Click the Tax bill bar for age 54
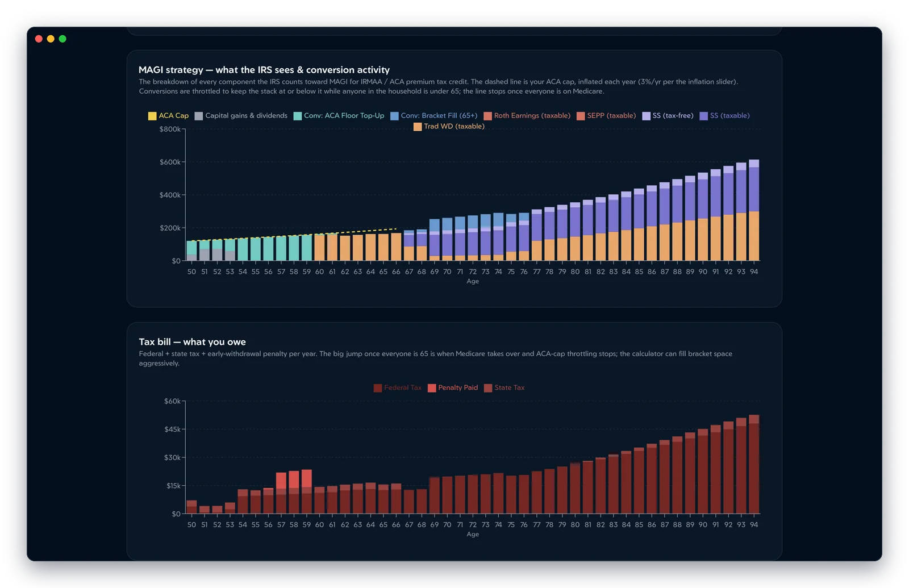The height and width of the screenshot is (588, 909). (x=243, y=502)
